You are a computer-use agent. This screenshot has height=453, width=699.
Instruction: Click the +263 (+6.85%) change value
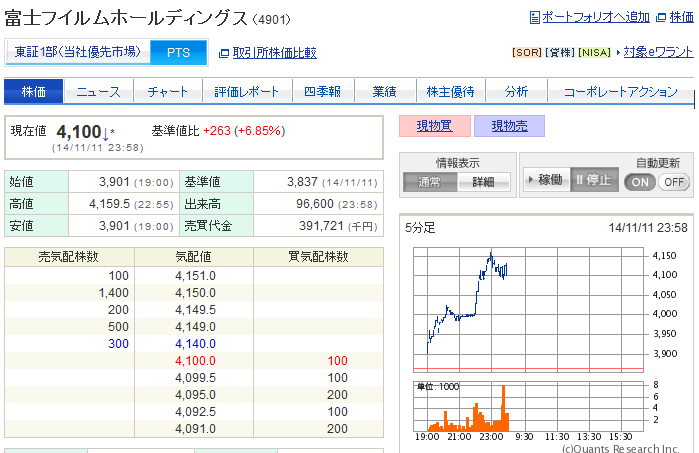244,131
